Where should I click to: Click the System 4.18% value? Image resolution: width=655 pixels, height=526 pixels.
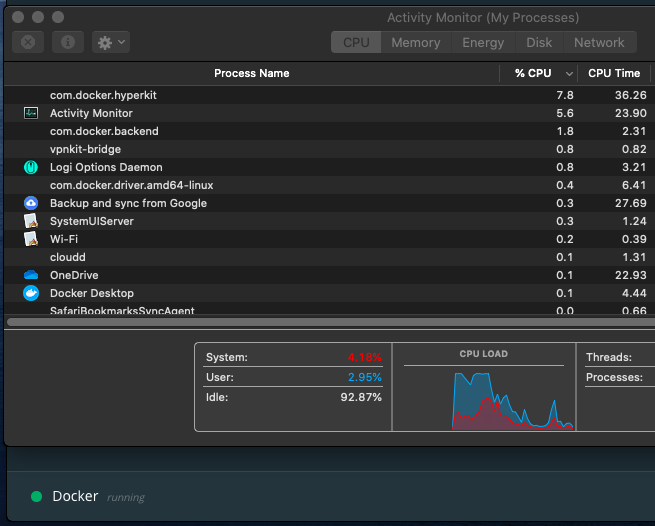click(x=365, y=357)
